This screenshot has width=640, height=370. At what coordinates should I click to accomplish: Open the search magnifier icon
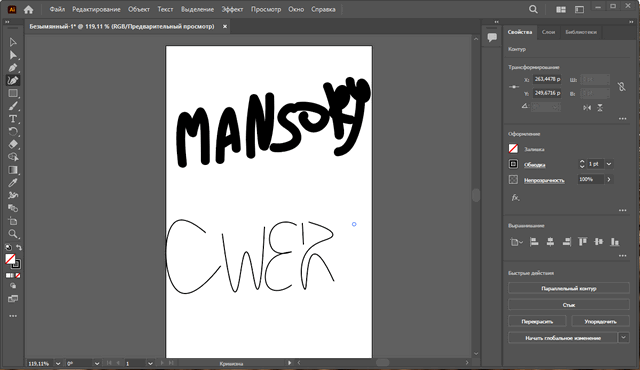(x=533, y=9)
